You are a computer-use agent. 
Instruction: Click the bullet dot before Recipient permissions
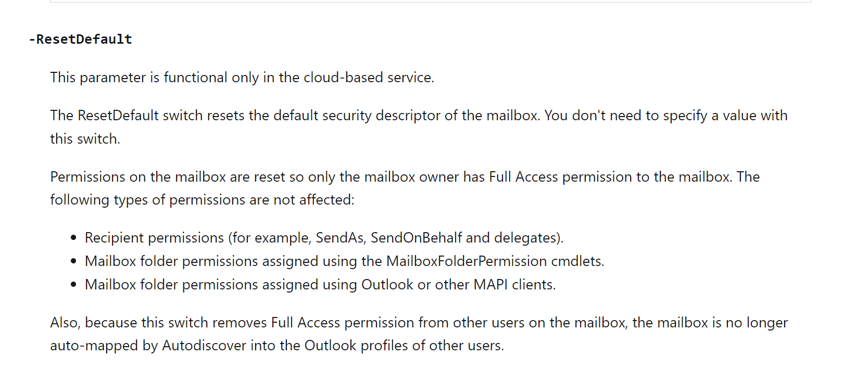coord(73,238)
